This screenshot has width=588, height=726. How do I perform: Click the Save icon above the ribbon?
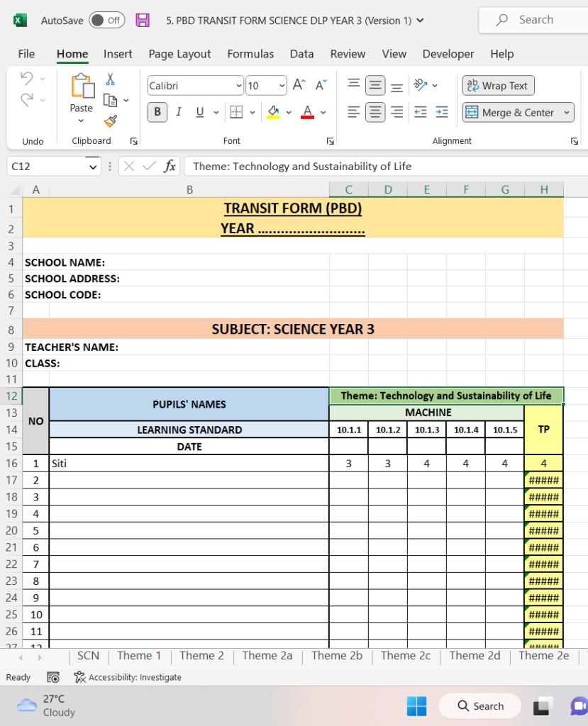coord(143,20)
